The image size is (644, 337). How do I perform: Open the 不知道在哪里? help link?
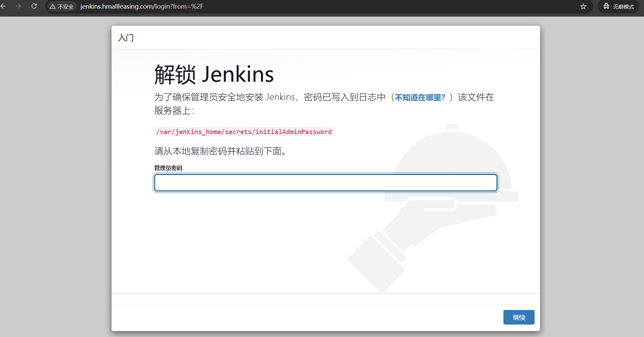point(420,97)
